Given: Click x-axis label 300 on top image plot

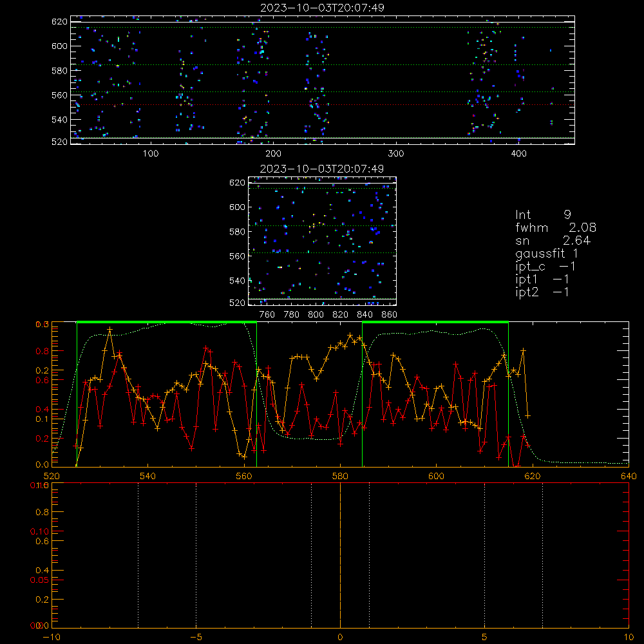Looking at the screenshot, I should coord(396,154).
